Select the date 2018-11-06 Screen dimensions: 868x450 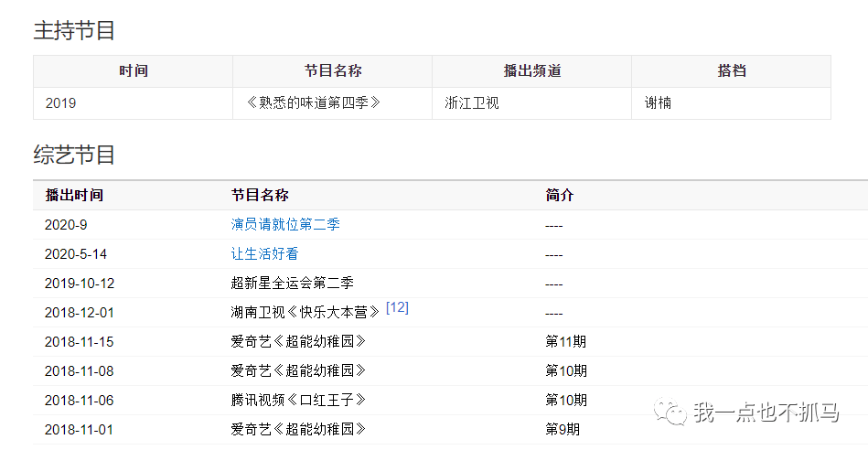[x=80, y=401]
